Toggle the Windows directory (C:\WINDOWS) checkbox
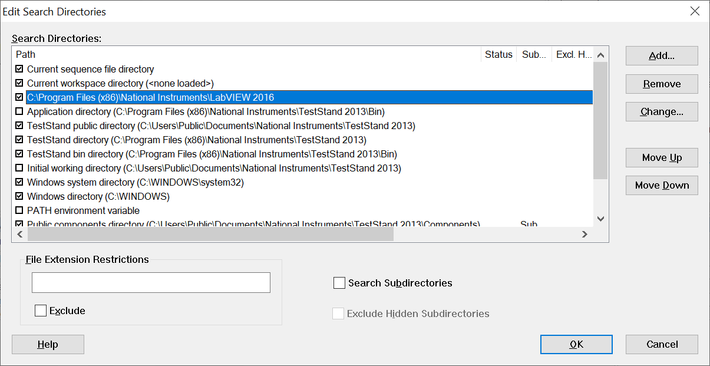 [19, 197]
